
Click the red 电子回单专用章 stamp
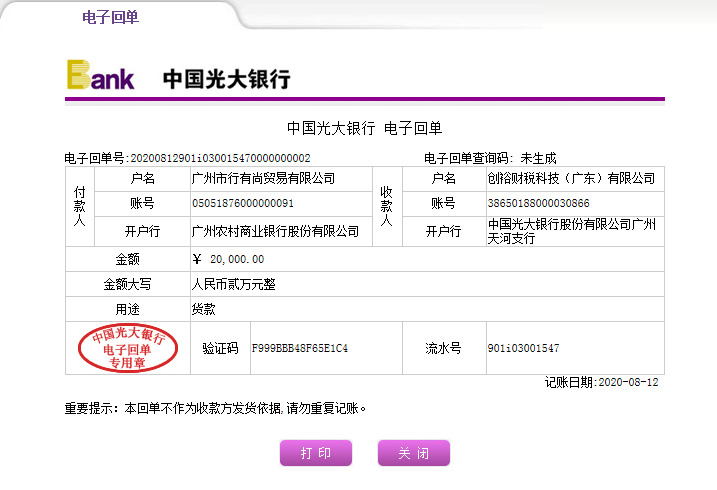[128, 348]
